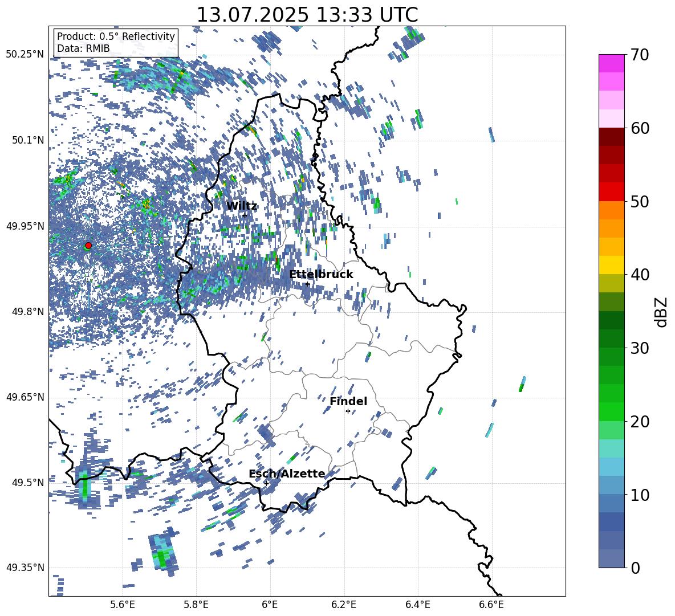This screenshot has height=616, width=675.
Task: Click the 6.2°E longitude label
Action: (344, 605)
